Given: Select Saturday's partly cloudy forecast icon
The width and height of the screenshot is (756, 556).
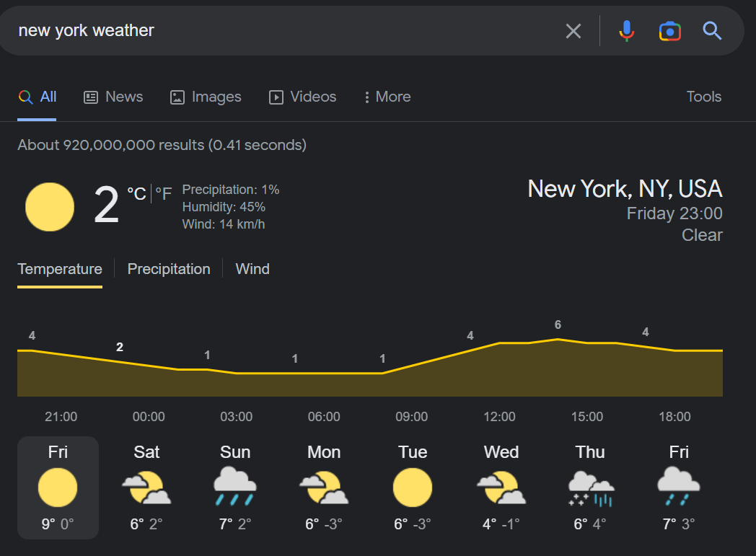Looking at the screenshot, I should pyautogui.click(x=146, y=487).
